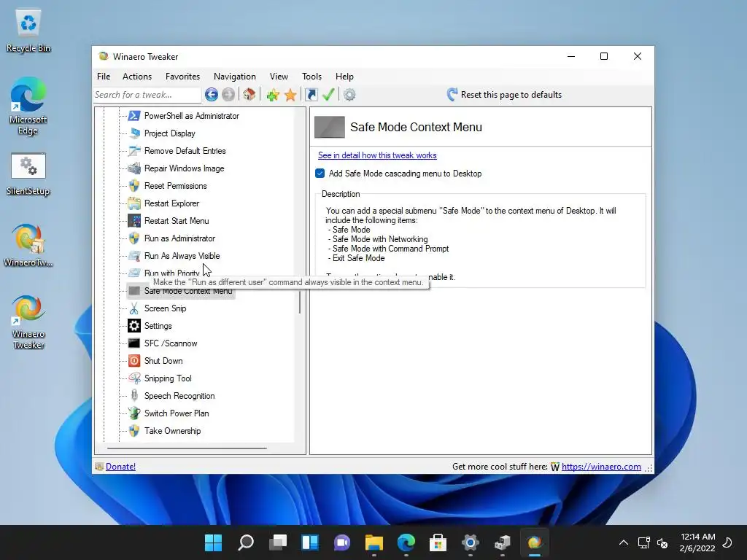Click the black Settings gear tree icon
The width and height of the screenshot is (747, 560).
[x=134, y=326]
